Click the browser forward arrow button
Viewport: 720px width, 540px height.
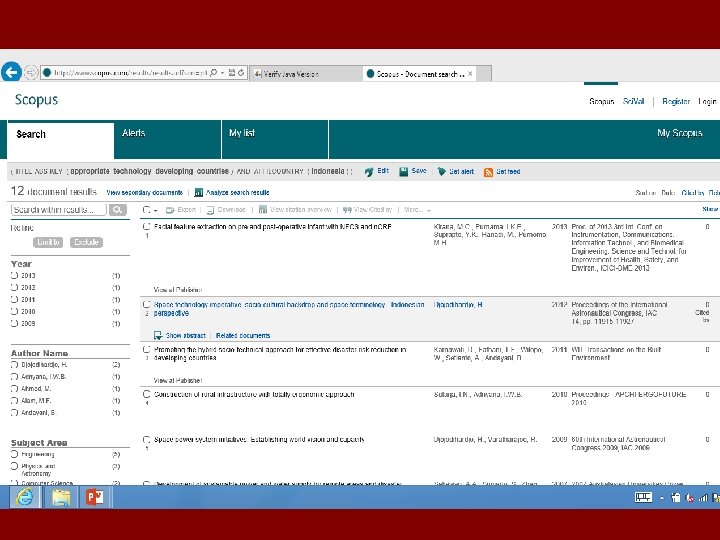pos(30,73)
